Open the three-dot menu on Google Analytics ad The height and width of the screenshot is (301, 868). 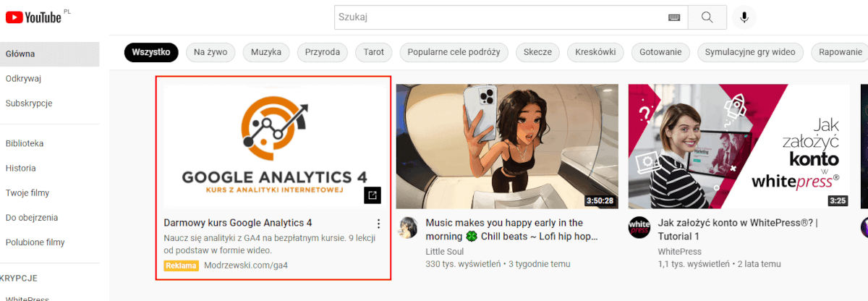(378, 224)
